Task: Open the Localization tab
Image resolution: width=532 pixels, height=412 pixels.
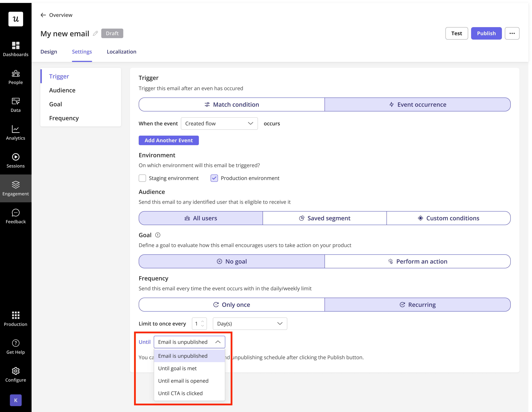Action: coord(121,52)
